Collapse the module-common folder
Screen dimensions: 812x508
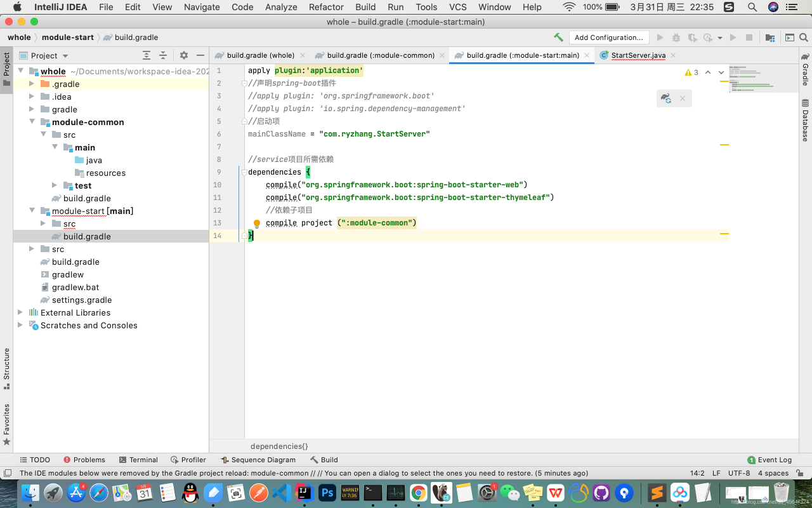point(32,122)
